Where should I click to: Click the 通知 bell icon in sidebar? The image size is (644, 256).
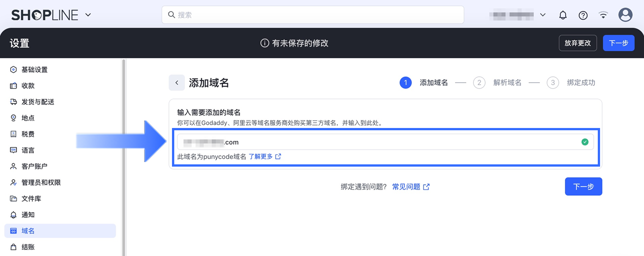click(x=14, y=215)
